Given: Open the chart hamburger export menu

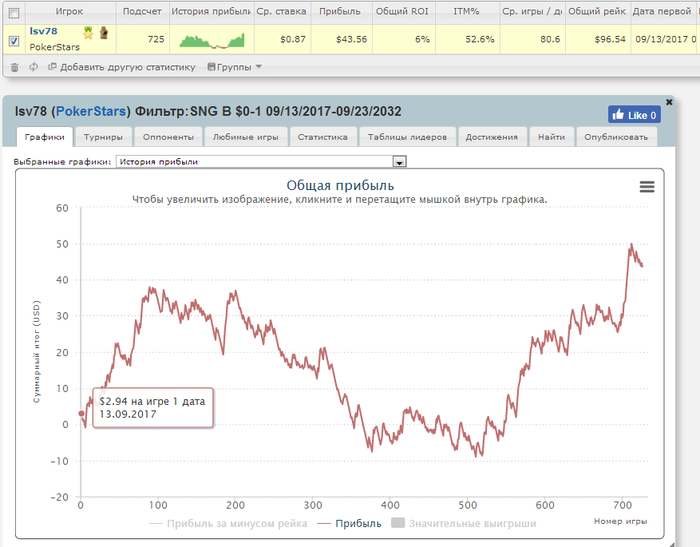Looking at the screenshot, I should (x=647, y=187).
